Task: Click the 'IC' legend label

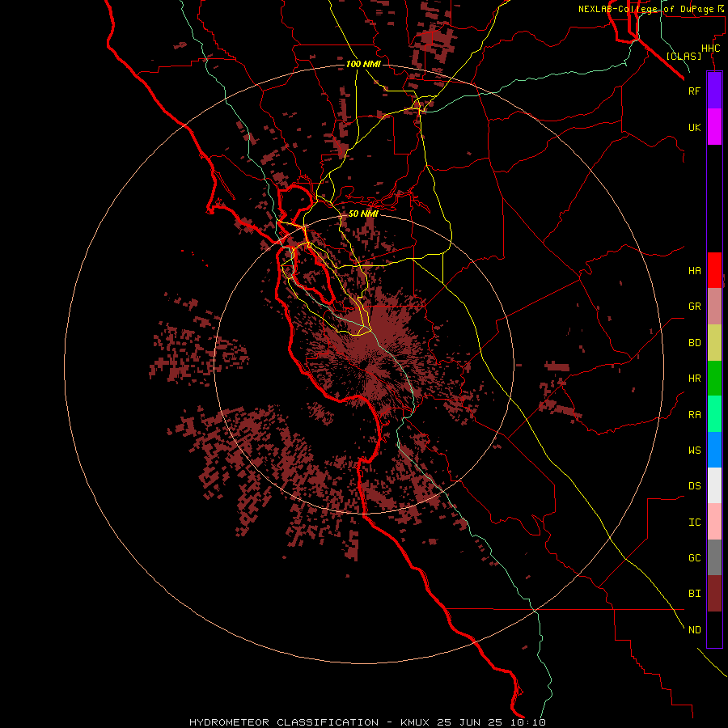Action: pos(694,522)
